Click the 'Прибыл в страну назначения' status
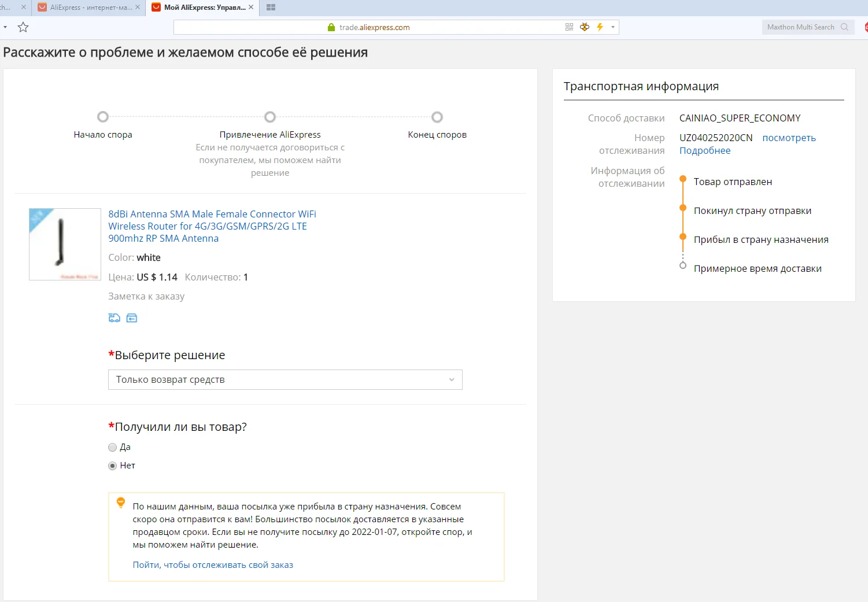 coord(761,239)
